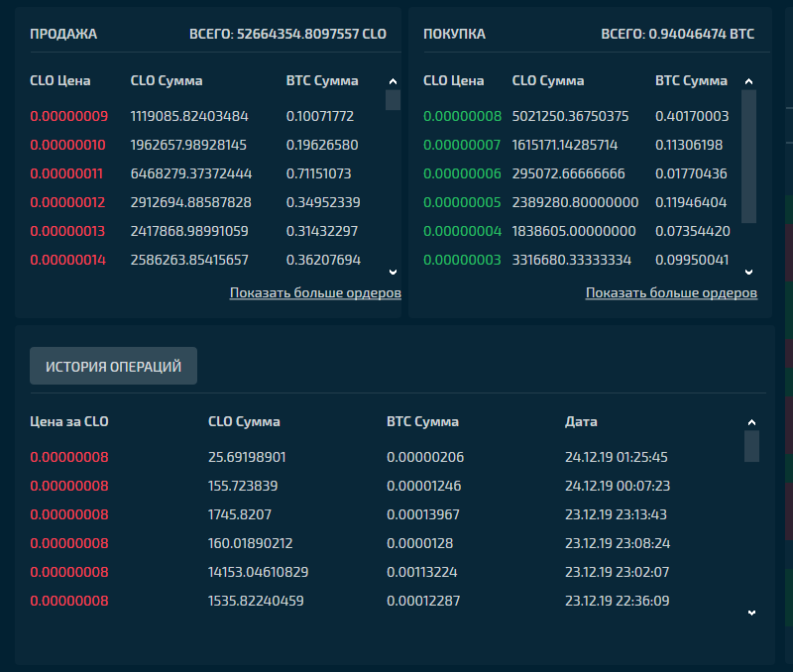Click history BTC amount 0.0000128
The width and height of the screenshot is (793, 672).
(x=419, y=543)
